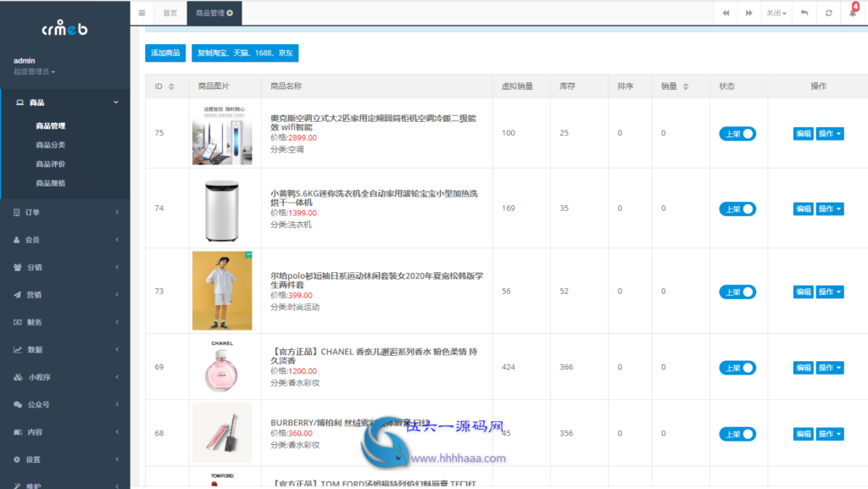Viewport: 868px width, 489px height.
Task: Open 商品规格 in sidebar submenu
Action: pyautogui.click(x=50, y=183)
